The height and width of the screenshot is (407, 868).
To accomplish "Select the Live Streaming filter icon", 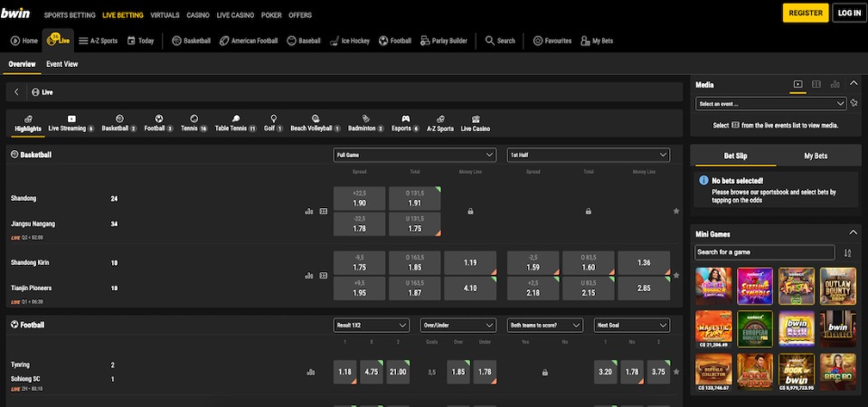I will pos(71,118).
